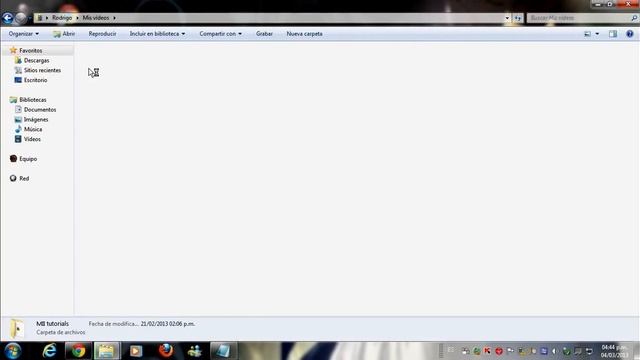Click the Forward navigation arrow button
The height and width of the screenshot is (360, 640).
point(21,18)
